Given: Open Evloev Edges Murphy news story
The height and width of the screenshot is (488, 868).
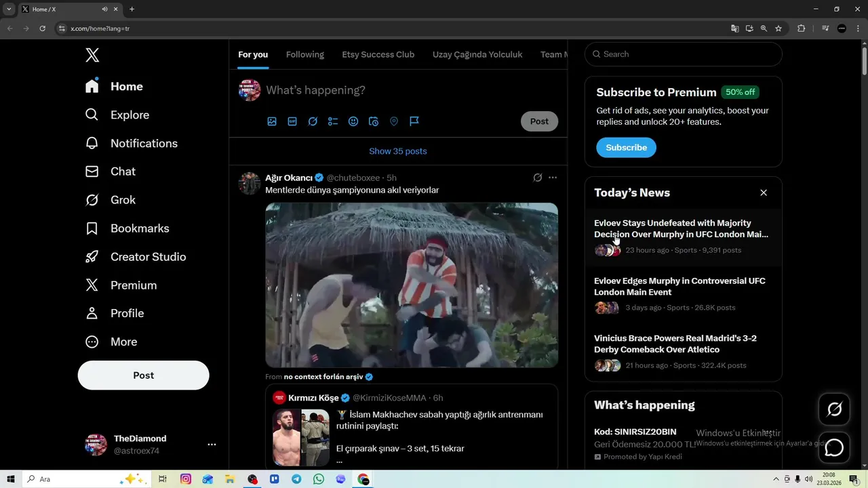Looking at the screenshot, I should click(x=684, y=293).
